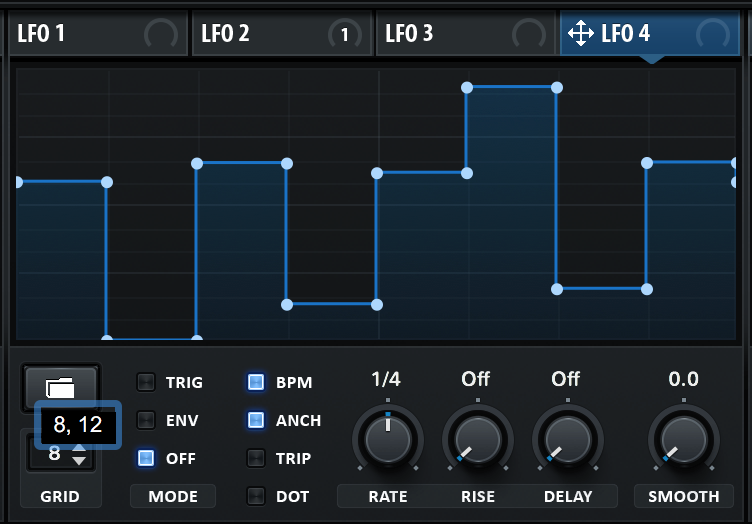The height and width of the screenshot is (524, 752).
Task: Click the crosshair drag icon on LFO 4
Action: 581,34
